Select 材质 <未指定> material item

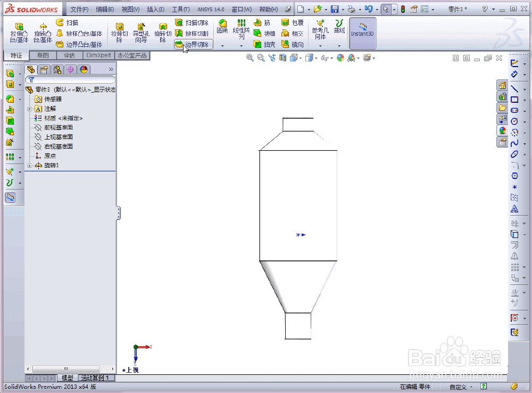pos(59,118)
